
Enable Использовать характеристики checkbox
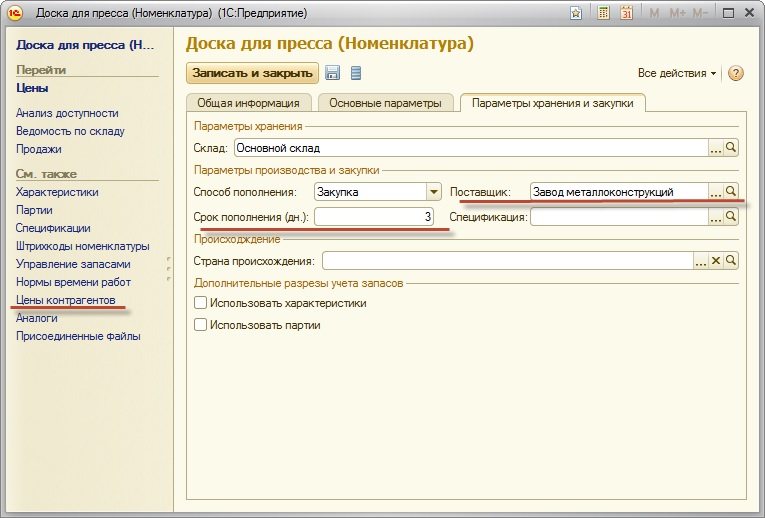pos(201,303)
